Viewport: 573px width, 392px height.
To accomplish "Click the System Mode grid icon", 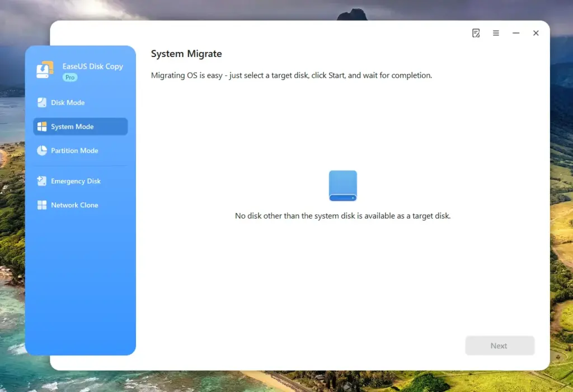I will click(x=43, y=126).
